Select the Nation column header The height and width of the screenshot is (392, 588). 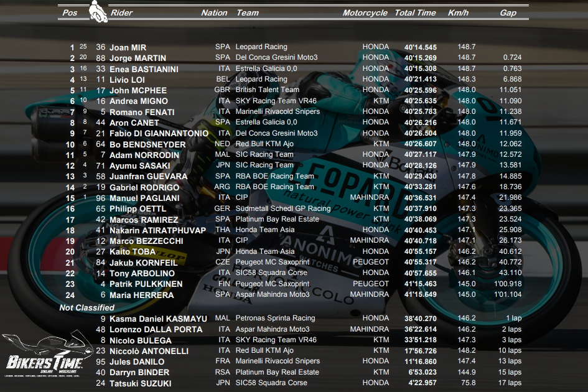[x=214, y=12]
